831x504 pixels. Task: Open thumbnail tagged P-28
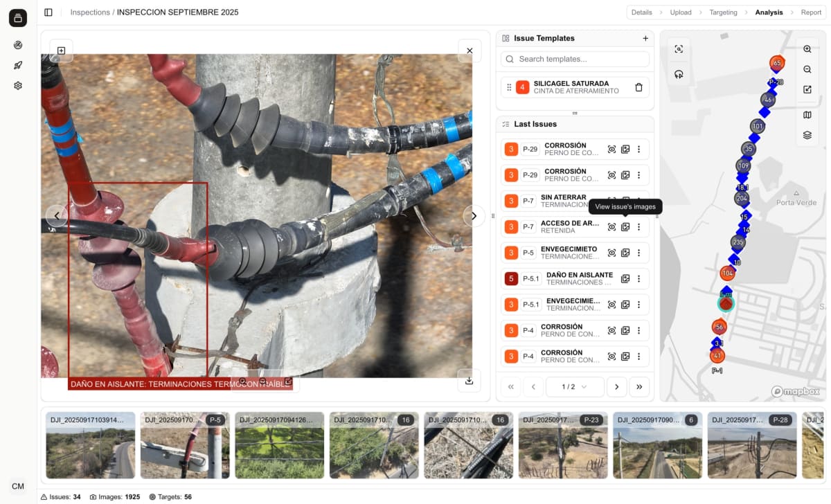tap(752, 445)
